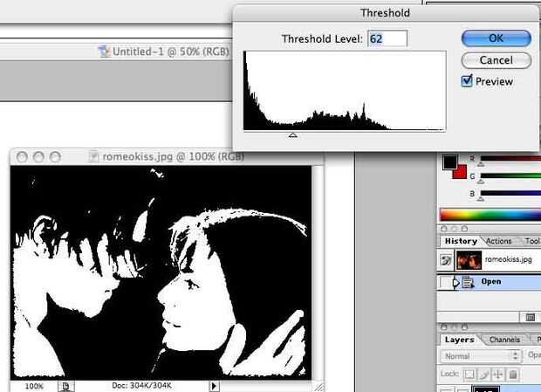Click the romeokiss.jpg window title bar
Screen dimensions: 541x392
168,157
